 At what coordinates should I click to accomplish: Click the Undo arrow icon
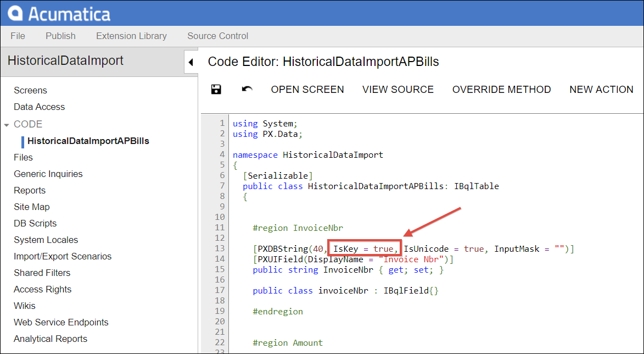247,89
